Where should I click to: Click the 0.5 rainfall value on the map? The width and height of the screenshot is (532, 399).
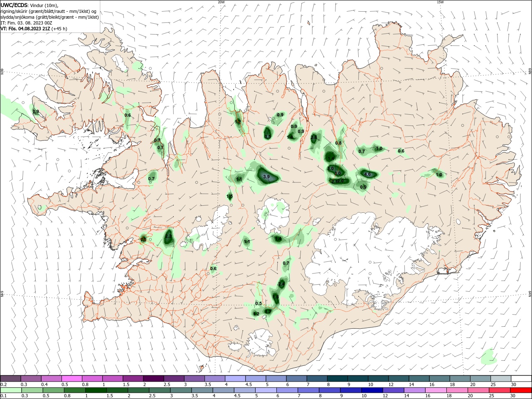click(x=259, y=303)
